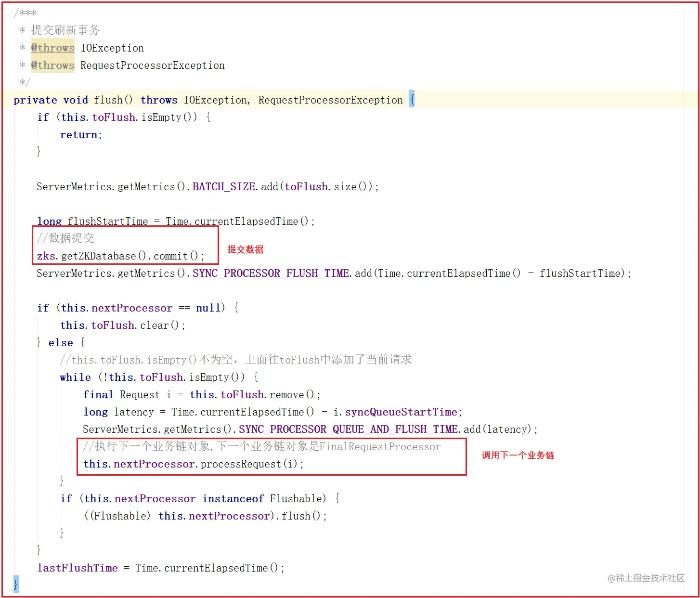Click 'RequestProcessorException' in the Javadoc comment
The width and height of the screenshot is (700, 598).
tap(153, 65)
